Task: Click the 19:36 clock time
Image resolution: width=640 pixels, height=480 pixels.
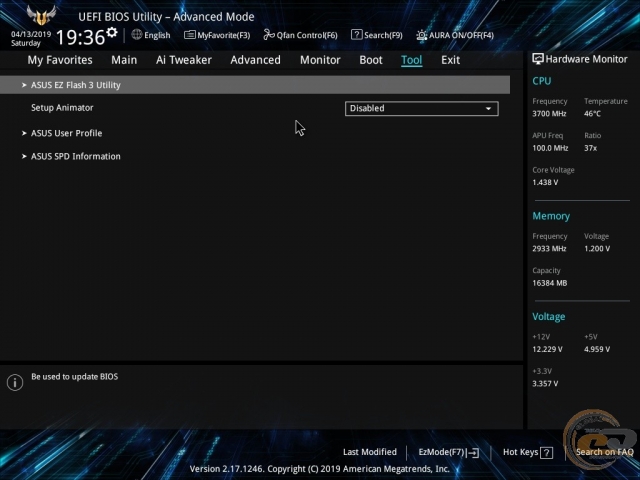Action: [80, 37]
